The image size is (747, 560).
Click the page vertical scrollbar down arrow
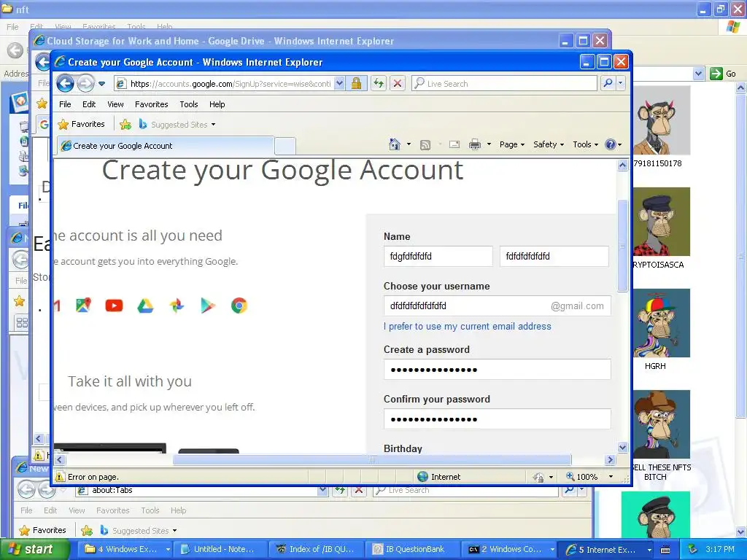tap(622, 447)
